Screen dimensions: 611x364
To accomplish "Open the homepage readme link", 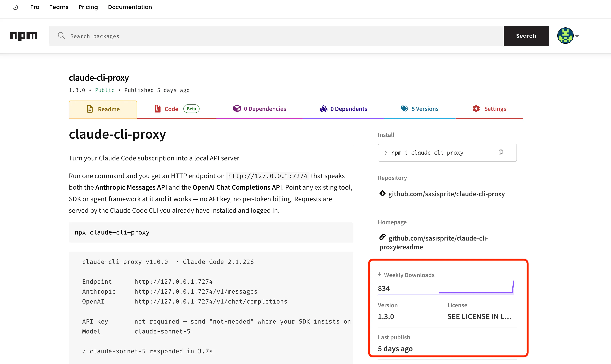I will 434,243.
